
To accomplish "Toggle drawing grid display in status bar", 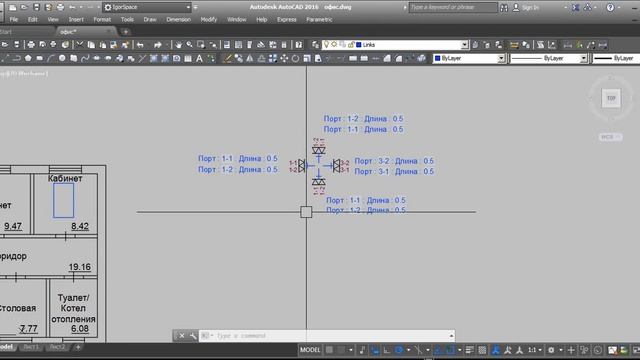I will pos(329,350).
